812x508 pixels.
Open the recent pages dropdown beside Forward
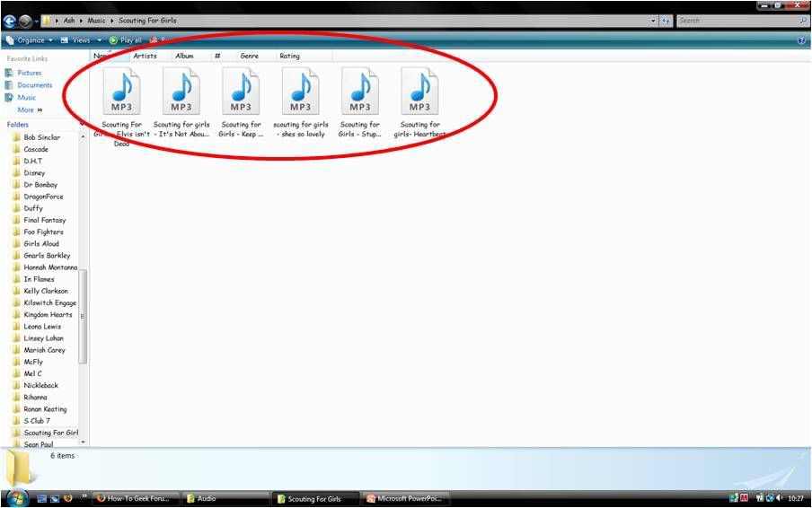coord(36,22)
